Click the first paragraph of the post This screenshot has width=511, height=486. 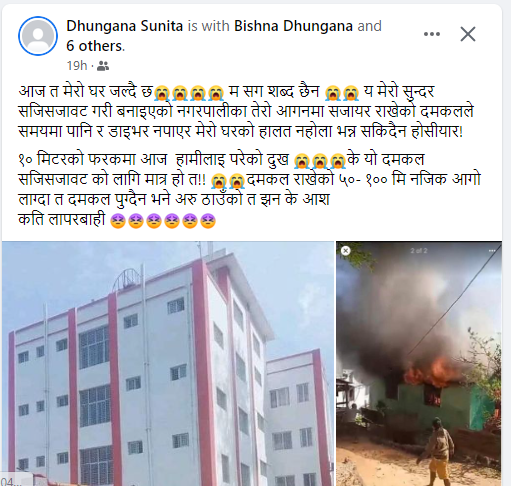pyautogui.click(x=246, y=111)
